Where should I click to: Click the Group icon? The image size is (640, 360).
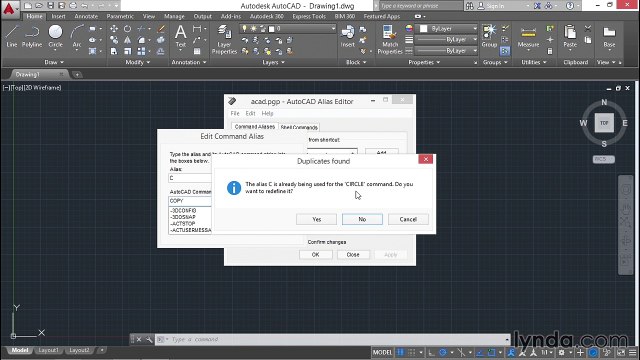(489, 36)
